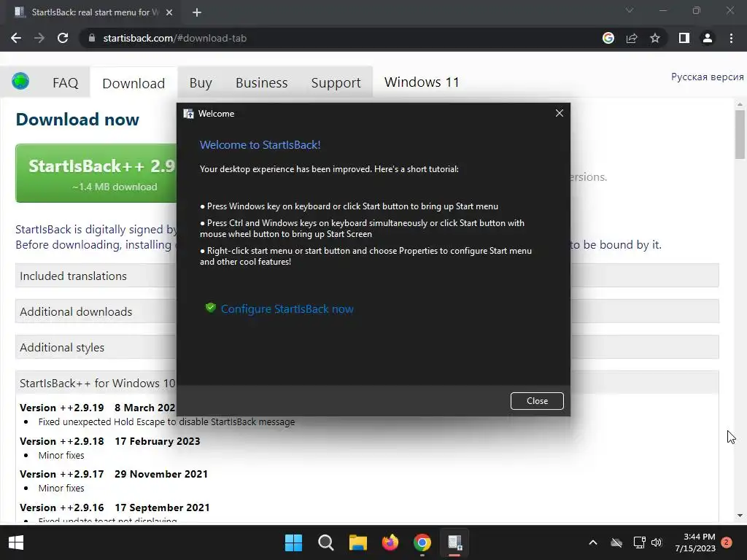Viewport: 747px width, 560px height.
Task: Collapse StartIsBack++ for Windows 10 section
Action: pos(96,383)
